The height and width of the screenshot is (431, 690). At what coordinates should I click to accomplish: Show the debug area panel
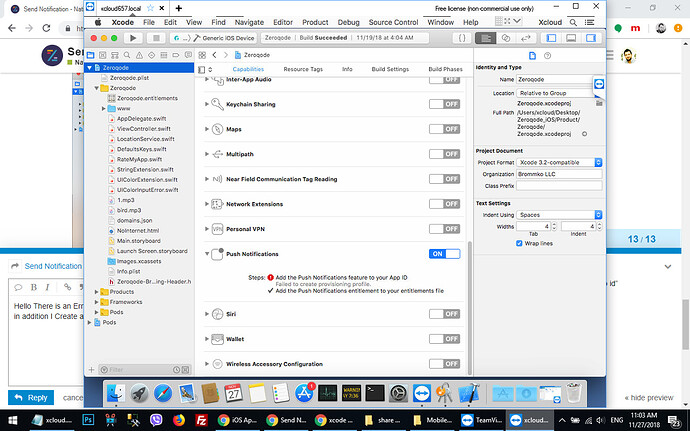tap(571, 38)
